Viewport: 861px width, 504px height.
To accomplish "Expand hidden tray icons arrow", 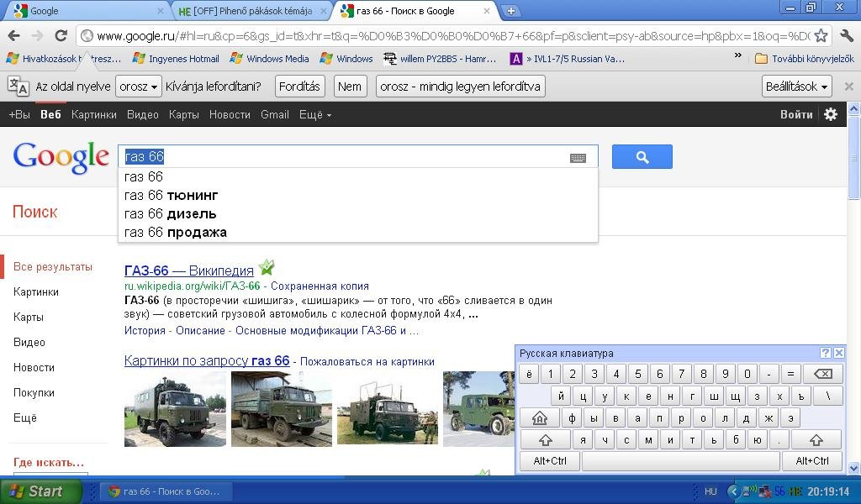I will tap(732, 491).
